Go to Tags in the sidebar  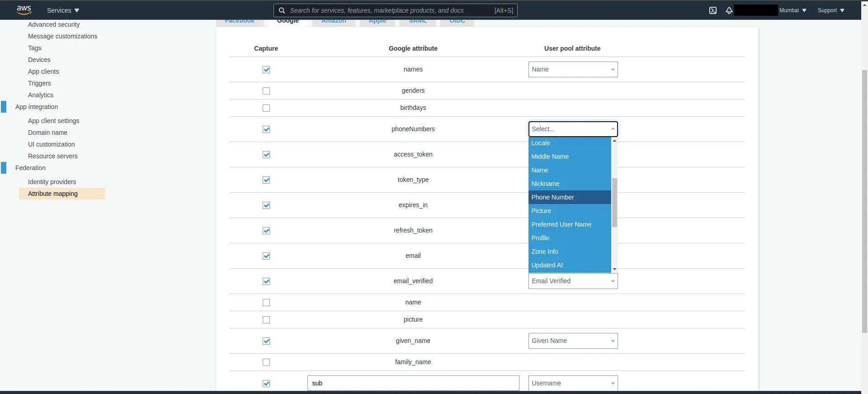coord(34,48)
